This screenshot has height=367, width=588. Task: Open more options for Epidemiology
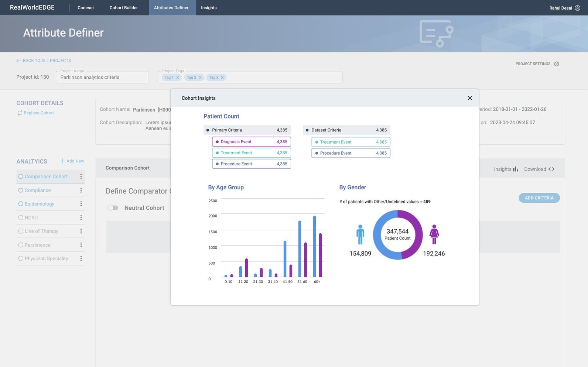pos(81,204)
